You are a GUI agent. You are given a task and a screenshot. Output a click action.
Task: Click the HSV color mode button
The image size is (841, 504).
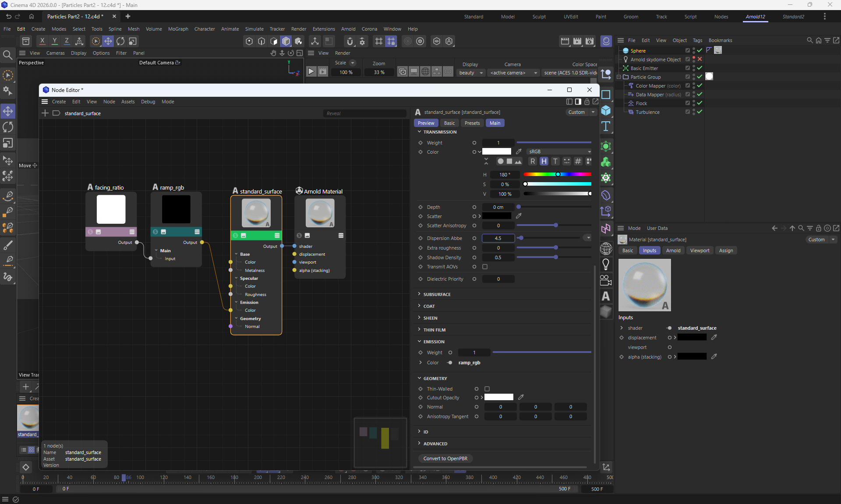pyautogui.click(x=544, y=161)
